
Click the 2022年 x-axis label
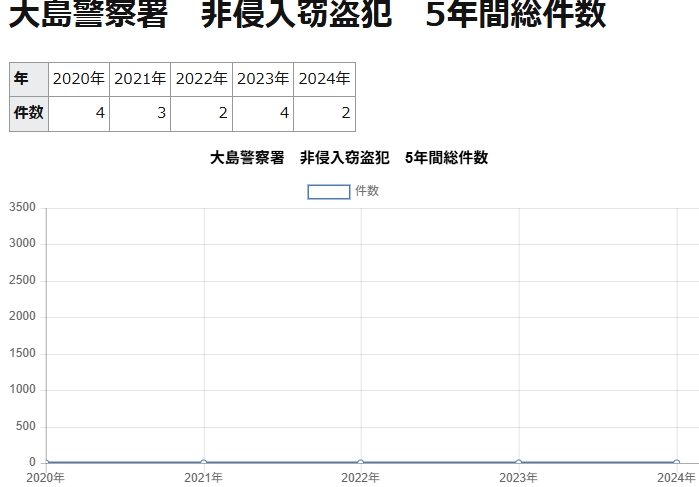click(x=361, y=478)
